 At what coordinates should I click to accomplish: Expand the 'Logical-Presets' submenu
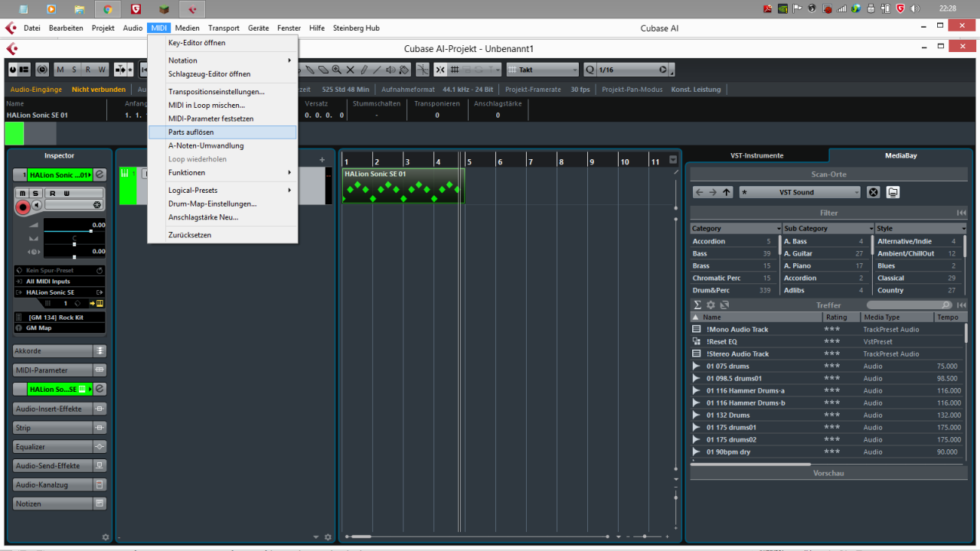click(222, 190)
